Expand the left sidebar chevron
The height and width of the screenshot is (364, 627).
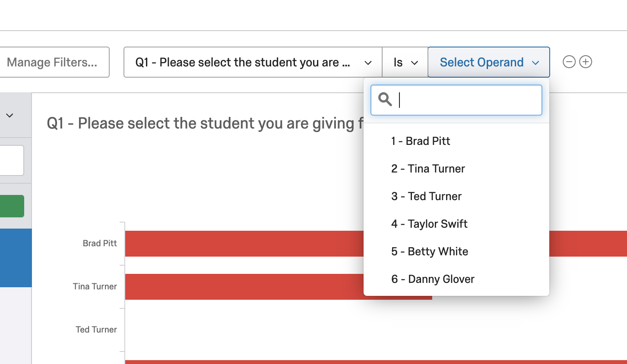point(9,115)
